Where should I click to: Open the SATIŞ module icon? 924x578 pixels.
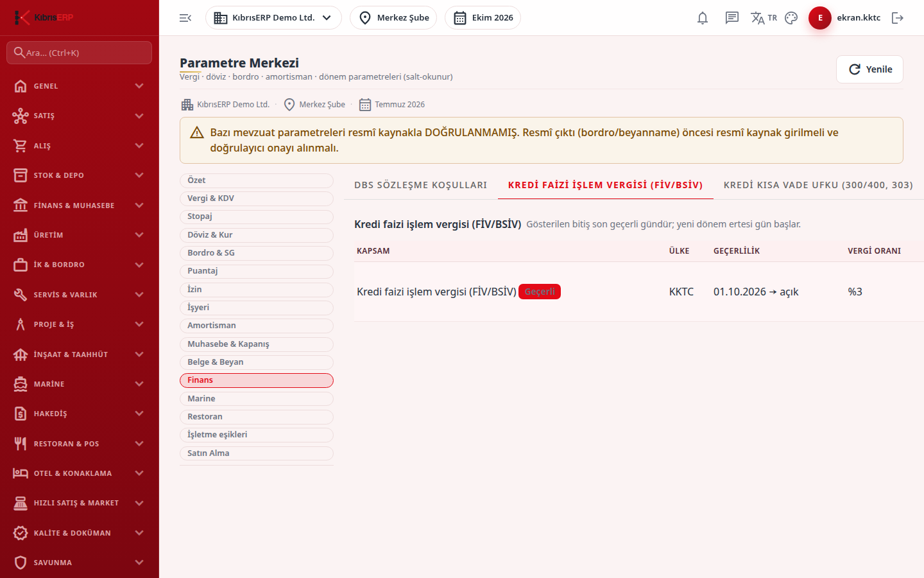pyautogui.click(x=21, y=116)
